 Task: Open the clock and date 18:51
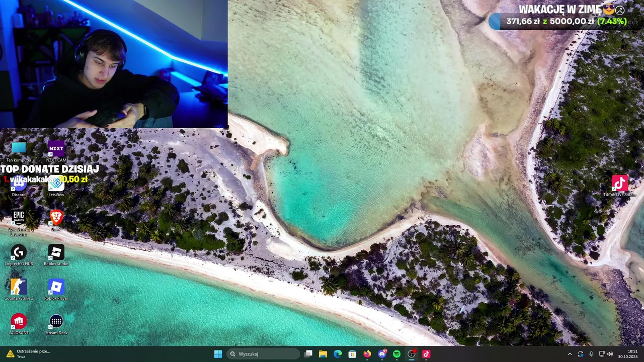pyautogui.click(x=628, y=354)
